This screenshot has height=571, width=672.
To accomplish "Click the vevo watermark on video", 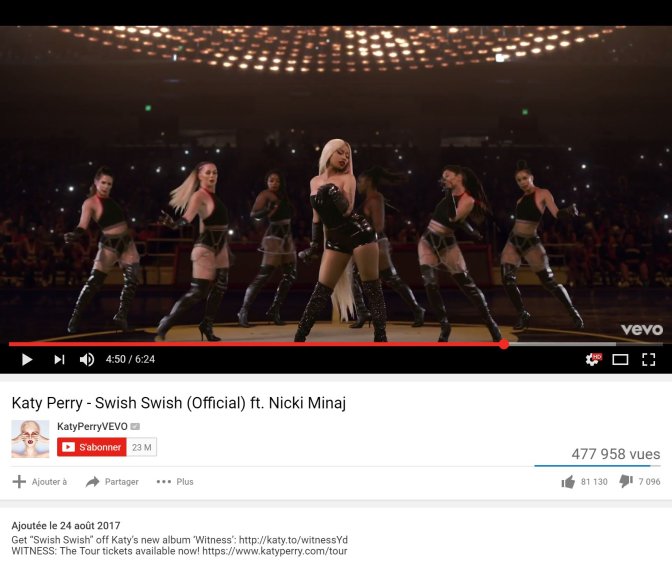I will click(642, 329).
